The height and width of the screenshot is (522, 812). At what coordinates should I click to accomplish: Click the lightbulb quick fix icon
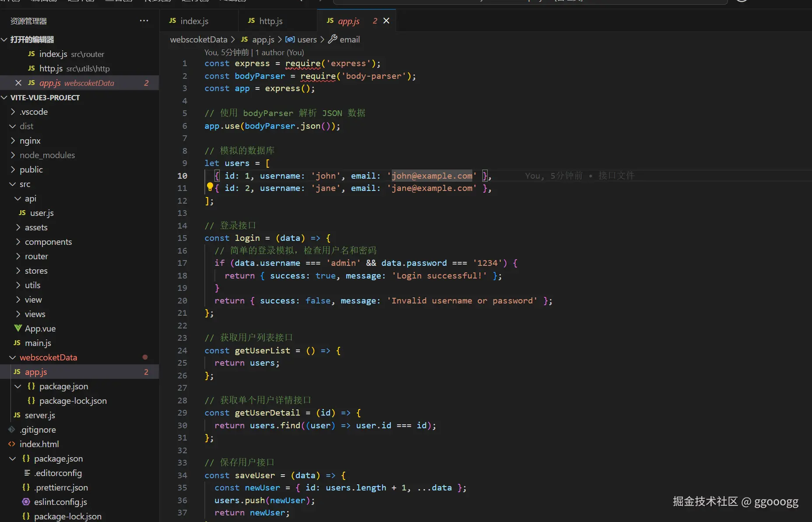[210, 187]
